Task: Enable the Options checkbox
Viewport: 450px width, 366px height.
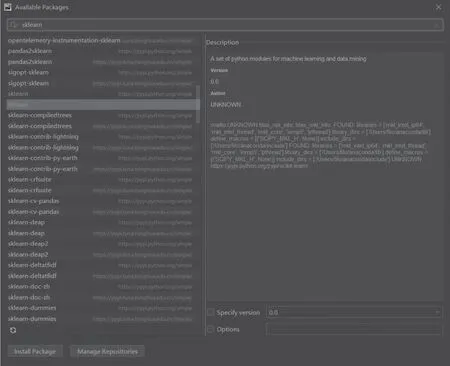Action: point(211,329)
